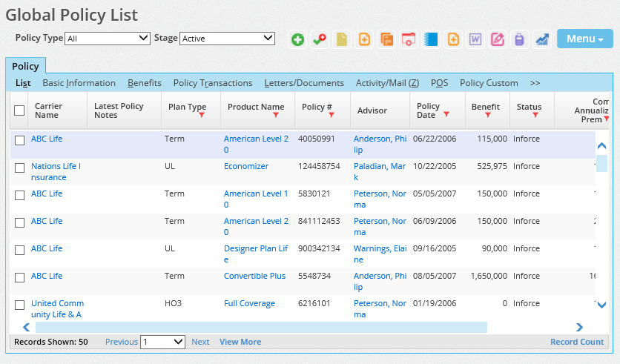Open the blue line chart icon
Viewport: 620px width, 364px height.
click(x=542, y=39)
